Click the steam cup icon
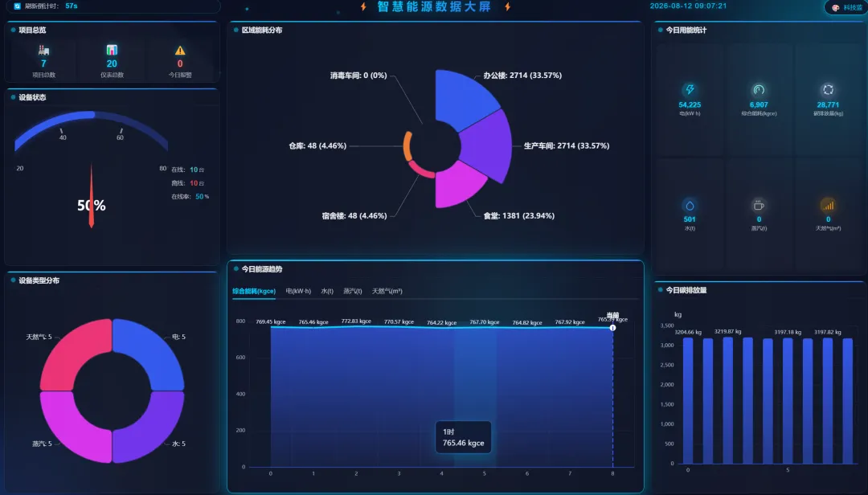The width and height of the screenshot is (868, 495). pyautogui.click(x=759, y=206)
